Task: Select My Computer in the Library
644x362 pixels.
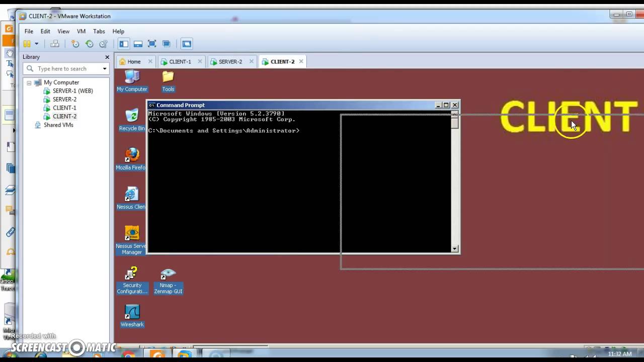Action: pos(61,82)
